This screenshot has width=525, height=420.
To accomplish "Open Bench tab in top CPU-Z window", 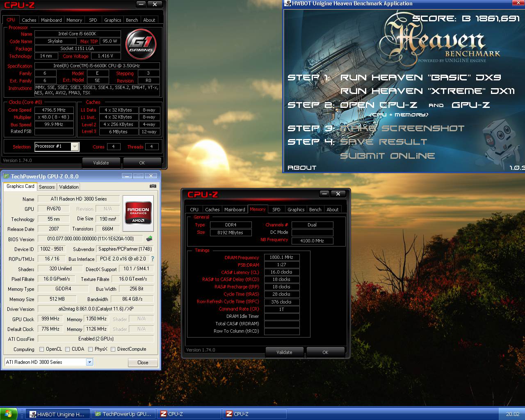I will tap(132, 20).
